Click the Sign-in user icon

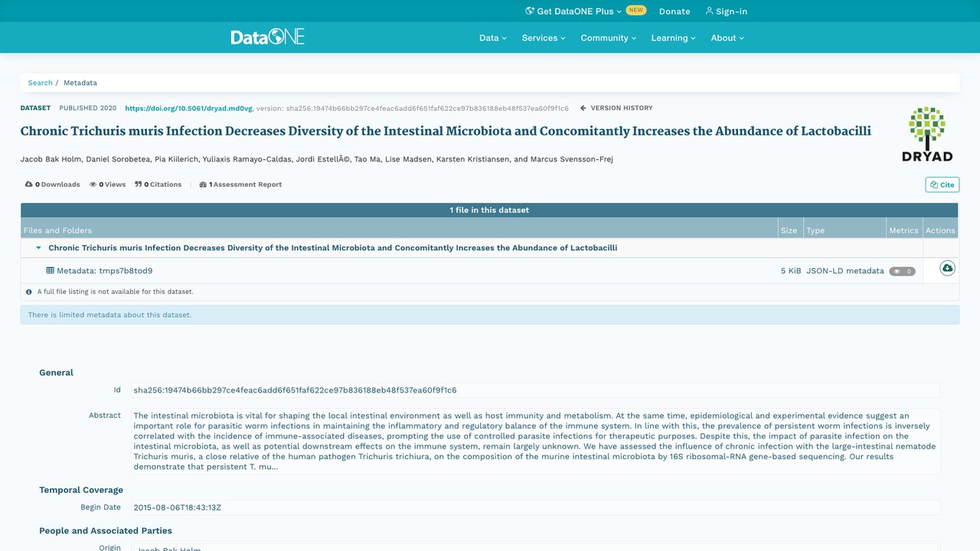[x=709, y=11]
